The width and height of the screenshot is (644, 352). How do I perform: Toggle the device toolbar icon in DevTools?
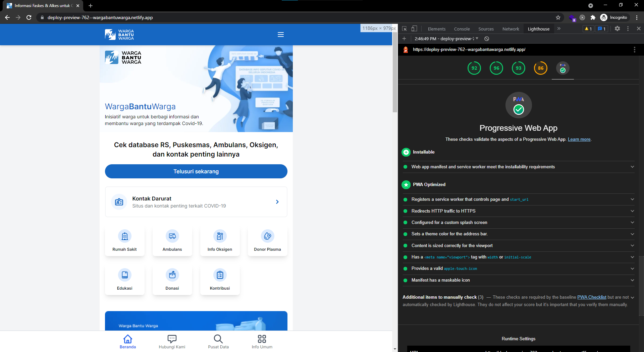point(414,29)
